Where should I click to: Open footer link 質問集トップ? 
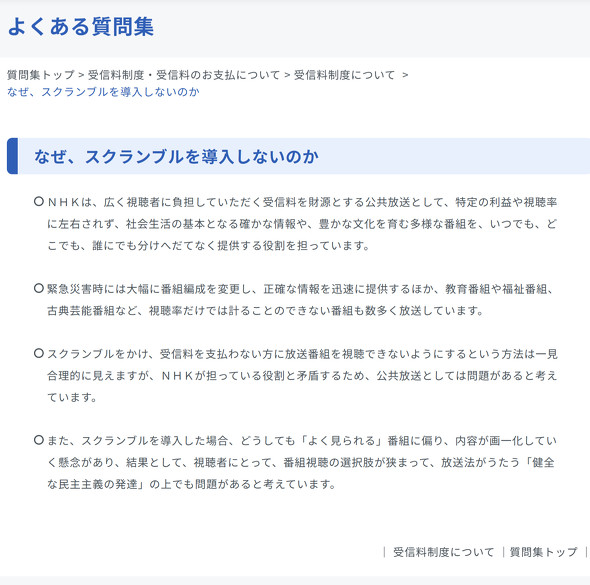(x=543, y=552)
